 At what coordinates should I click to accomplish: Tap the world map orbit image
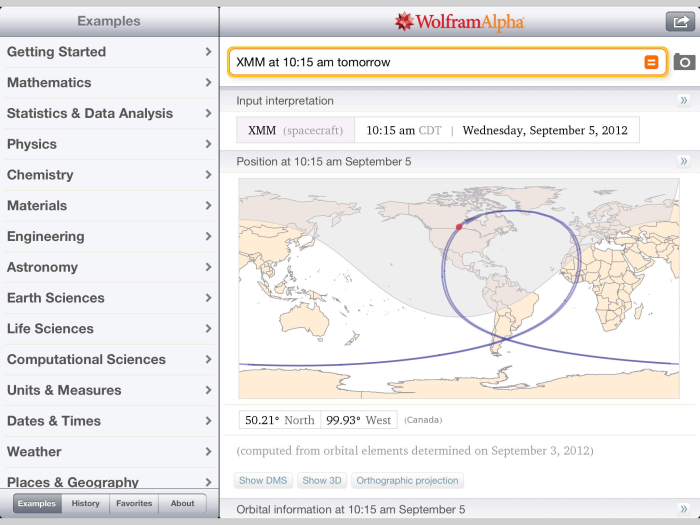(459, 288)
